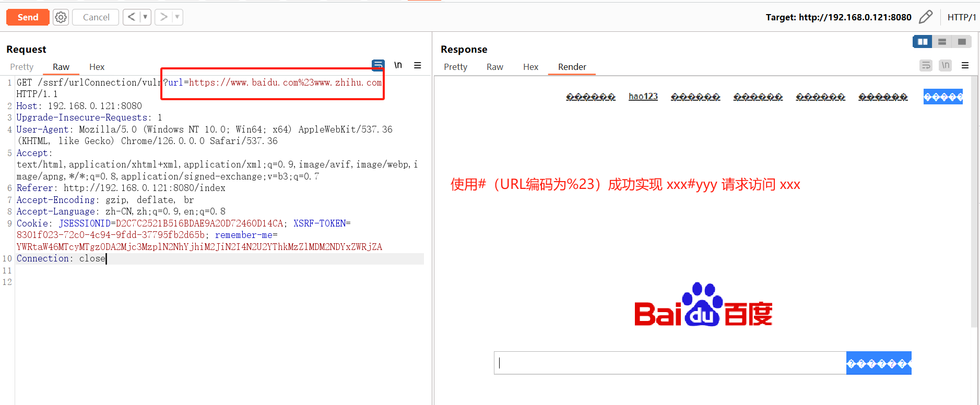Click the Host header line
Image resolution: width=980 pixels, height=405 pixels.
tap(79, 106)
